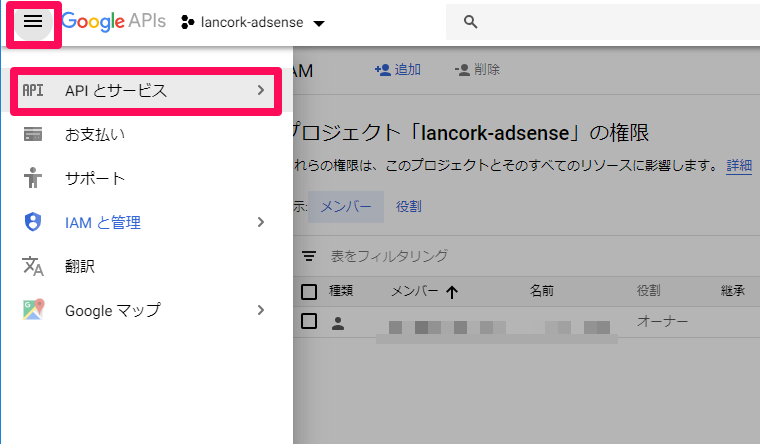
Task: Open the サポート menu item
Action: (x=146, y=178)
